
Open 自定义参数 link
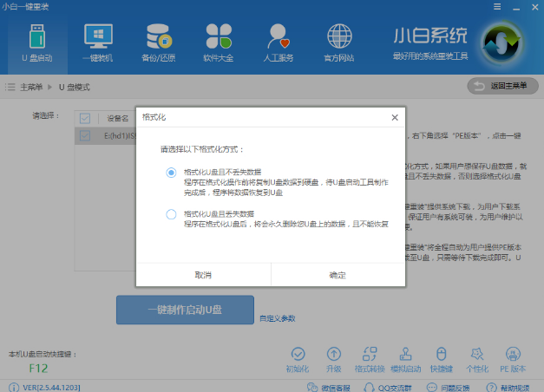(x=277, y=318)
